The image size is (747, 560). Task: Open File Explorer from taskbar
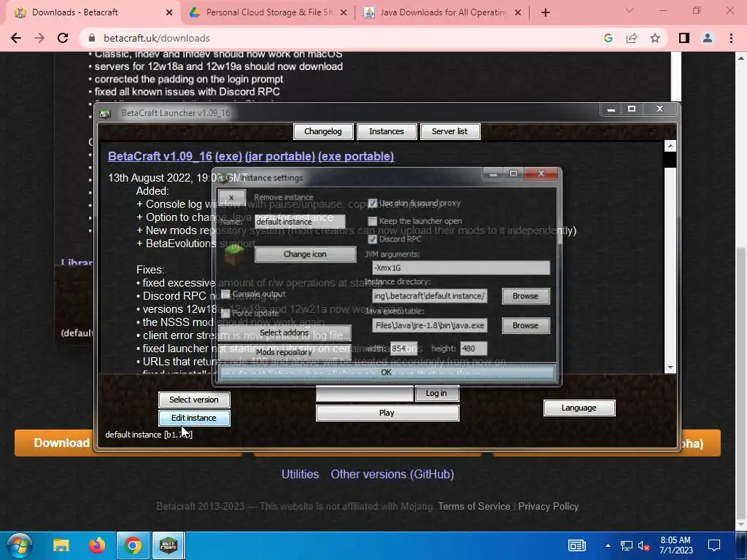(61, 545)
